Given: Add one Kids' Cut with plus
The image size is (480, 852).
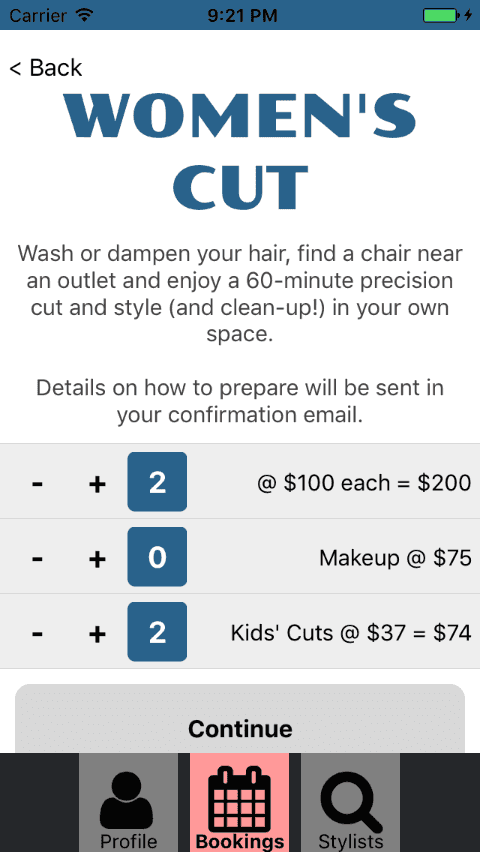Looking at the screenshot, I should click(x=97, y=632).
